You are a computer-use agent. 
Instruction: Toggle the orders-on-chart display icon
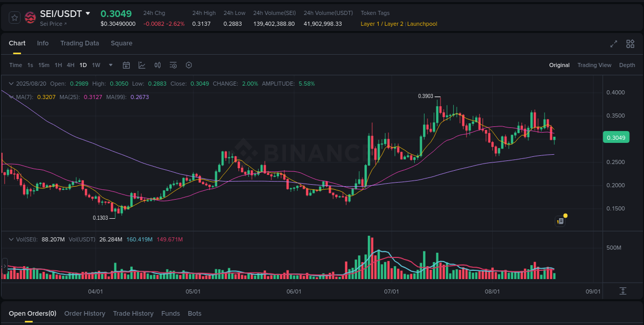[x=560, y=221]
